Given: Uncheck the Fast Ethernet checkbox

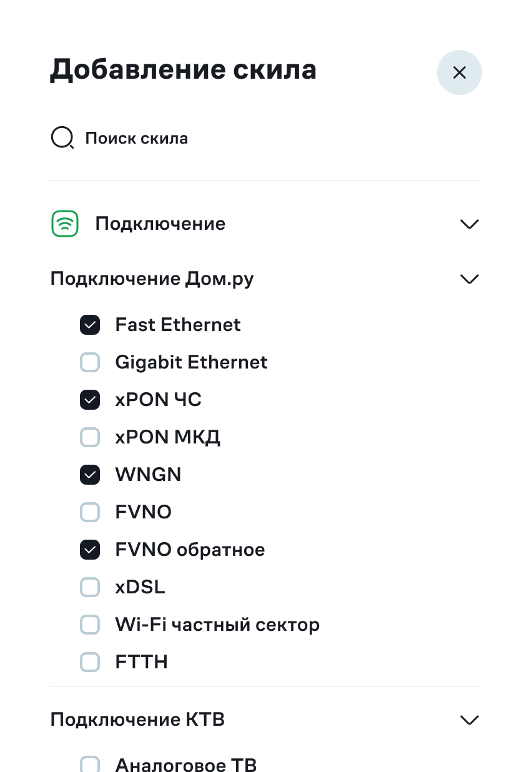Looking at the screenshot, I should tap(90, 325).
